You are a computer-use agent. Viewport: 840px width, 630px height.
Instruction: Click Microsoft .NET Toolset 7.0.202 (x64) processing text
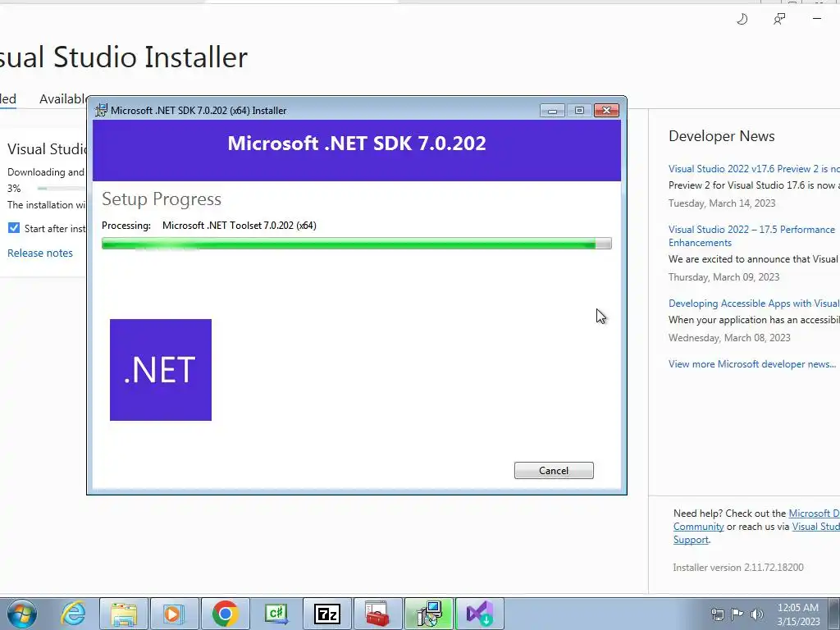(x=239, y=226)
